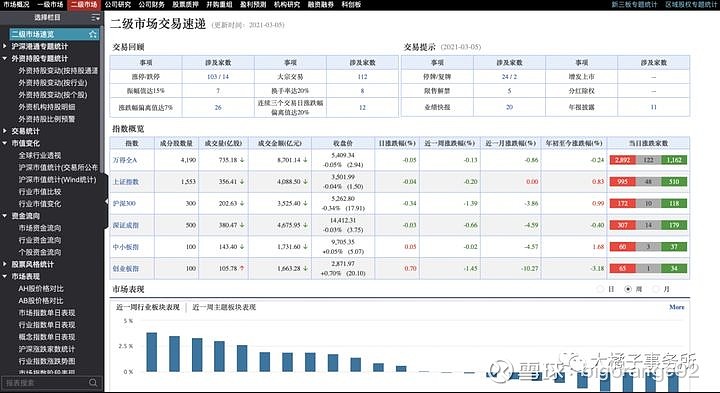The height and width of the screenshot is (393, 720).
Task: Open 市场概况 top menu tab
Action: [16, 5]
